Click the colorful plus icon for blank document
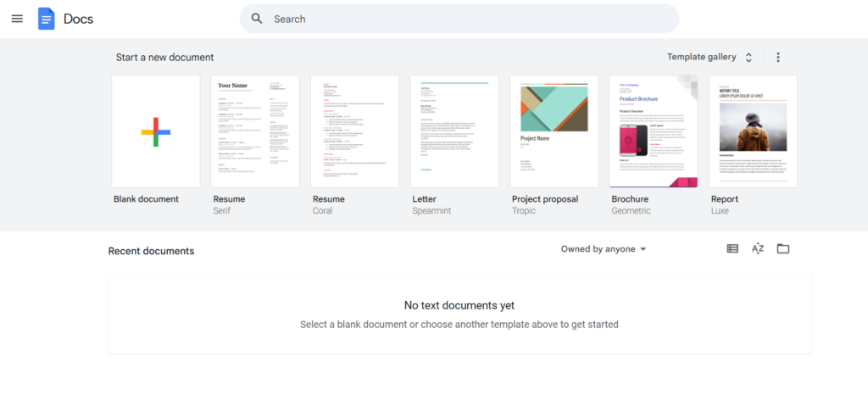Viewport: 868px width, 406px height. pos(156,131)
